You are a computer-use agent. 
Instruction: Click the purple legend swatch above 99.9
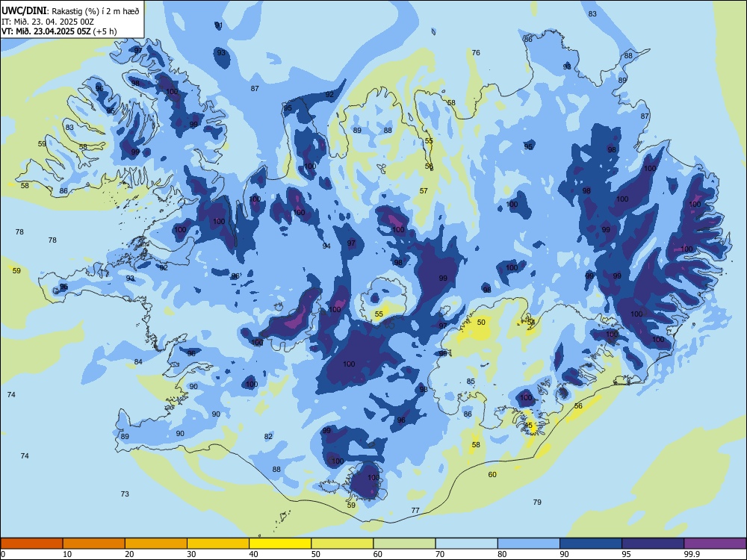[715, 544]
